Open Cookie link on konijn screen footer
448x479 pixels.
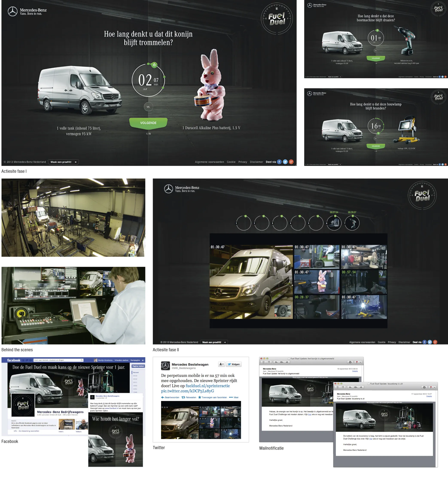click(231, 162)
